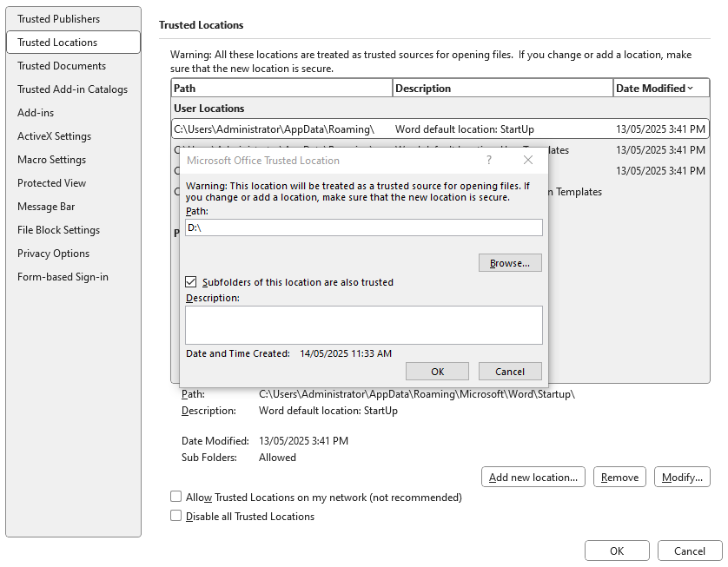This screenshot has width=728, height=567.
Task: Click the Description text box
Action: [x=363, y=325]
